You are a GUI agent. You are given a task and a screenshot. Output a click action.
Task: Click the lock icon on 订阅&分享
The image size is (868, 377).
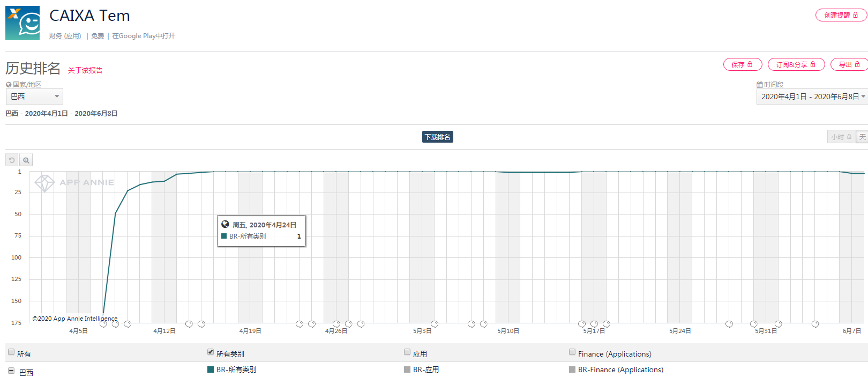[x=813, y=64]
